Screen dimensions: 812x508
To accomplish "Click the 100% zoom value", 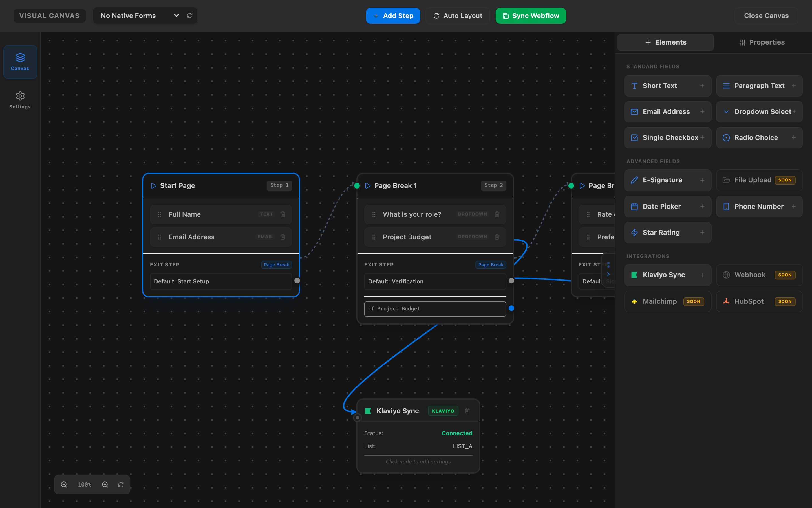I will [x=85, y=485].
